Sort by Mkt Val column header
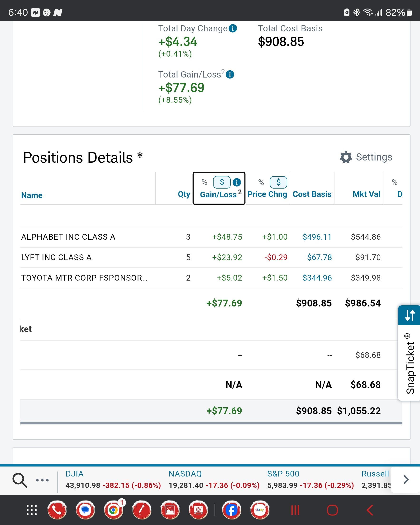Image resolution: width=420 pixels, height=525 pixels. (367, 194)
